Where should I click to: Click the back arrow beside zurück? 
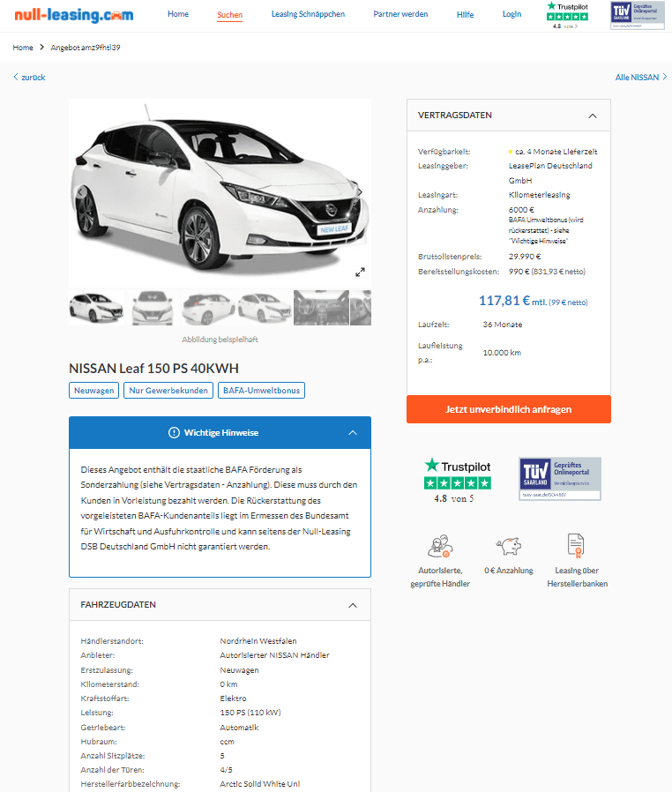click(x=16, y=77)
